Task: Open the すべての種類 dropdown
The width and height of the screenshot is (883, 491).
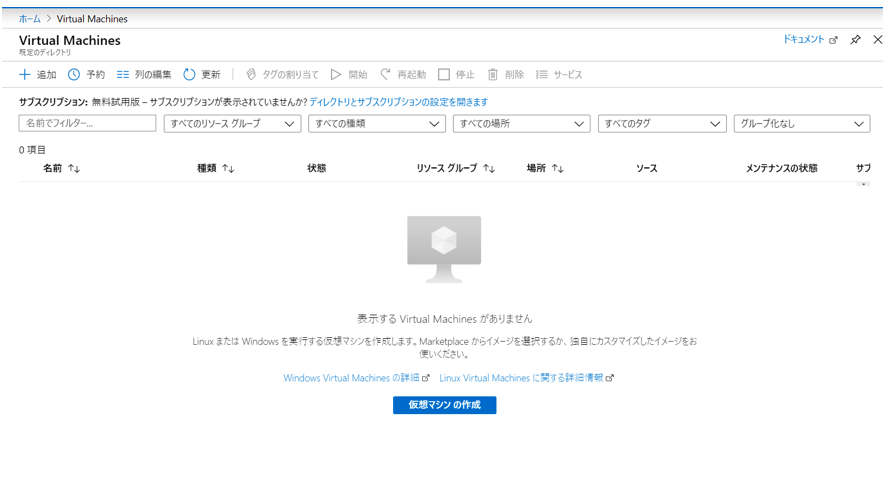Action: click(x=377, y=123)
